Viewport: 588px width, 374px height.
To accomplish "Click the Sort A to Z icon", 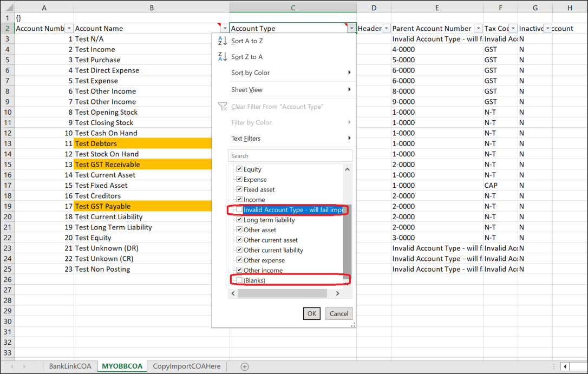I will (x=222, y=41).
